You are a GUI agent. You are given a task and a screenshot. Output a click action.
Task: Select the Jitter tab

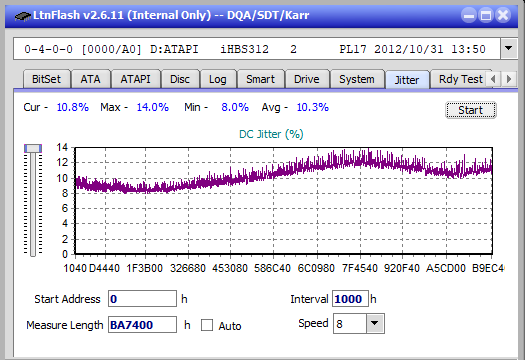click(x=407, y=80)
